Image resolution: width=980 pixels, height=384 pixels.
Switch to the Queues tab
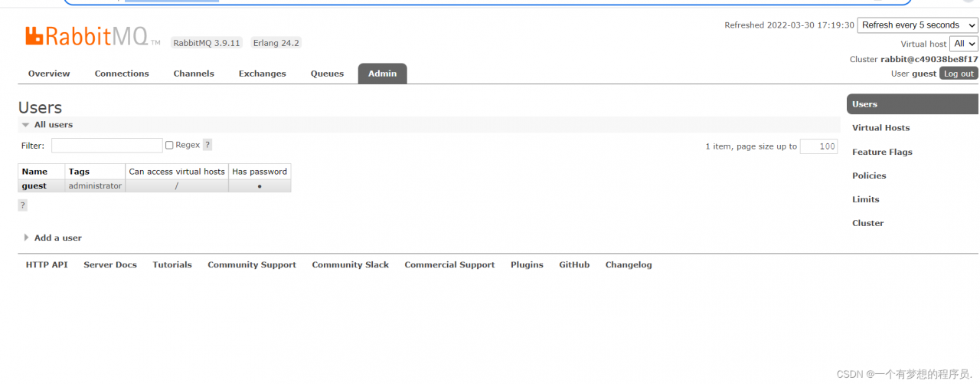tap(327, 74)
